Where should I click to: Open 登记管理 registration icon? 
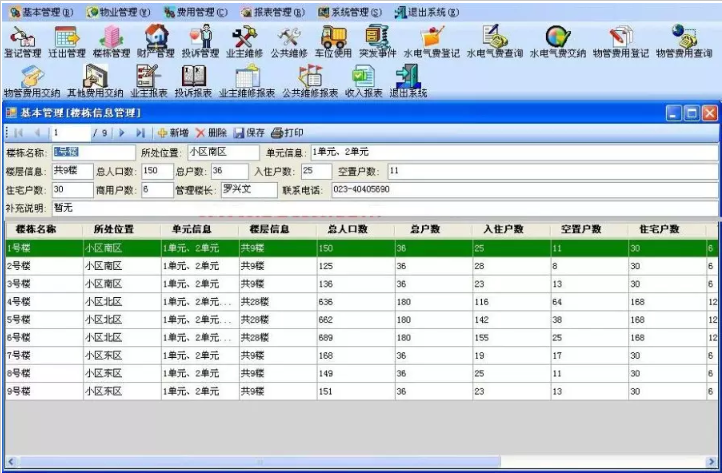tap(23, 41)
